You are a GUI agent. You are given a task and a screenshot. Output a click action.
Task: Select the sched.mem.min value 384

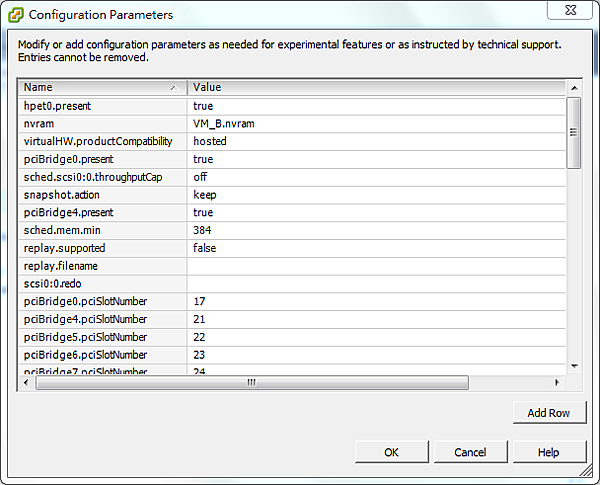point(376,230)
